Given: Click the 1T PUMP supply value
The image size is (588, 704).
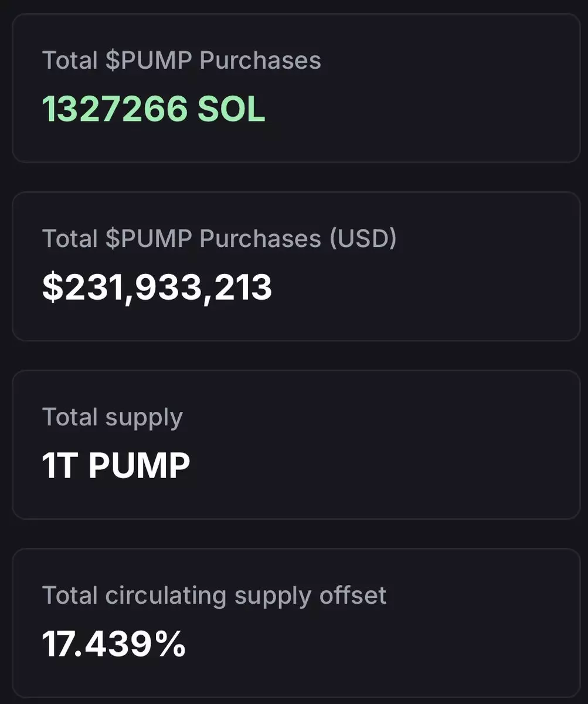Looking at the screenshot, I should pos(116,466).
